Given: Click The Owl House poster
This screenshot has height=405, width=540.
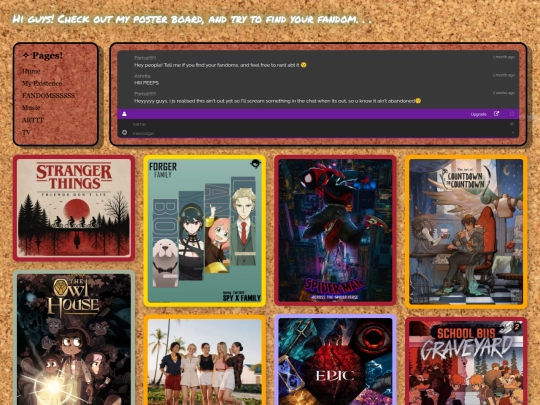Looking at the screenshot, I should [x=74, y=338].
